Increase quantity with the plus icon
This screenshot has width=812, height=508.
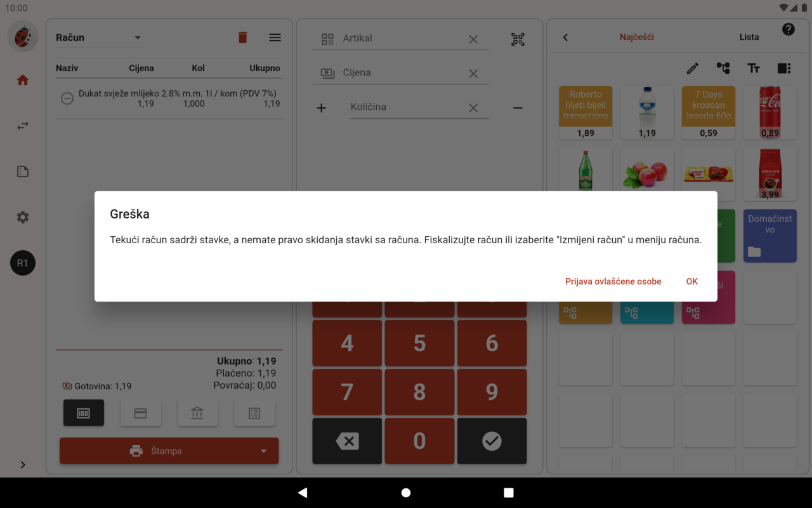pyautogui.click(x=322, y=108)
